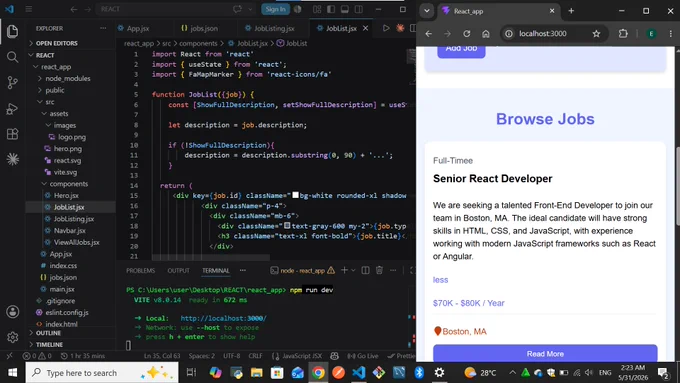
Task: Bookmark this page with star icon
Action: pos(596,33)
